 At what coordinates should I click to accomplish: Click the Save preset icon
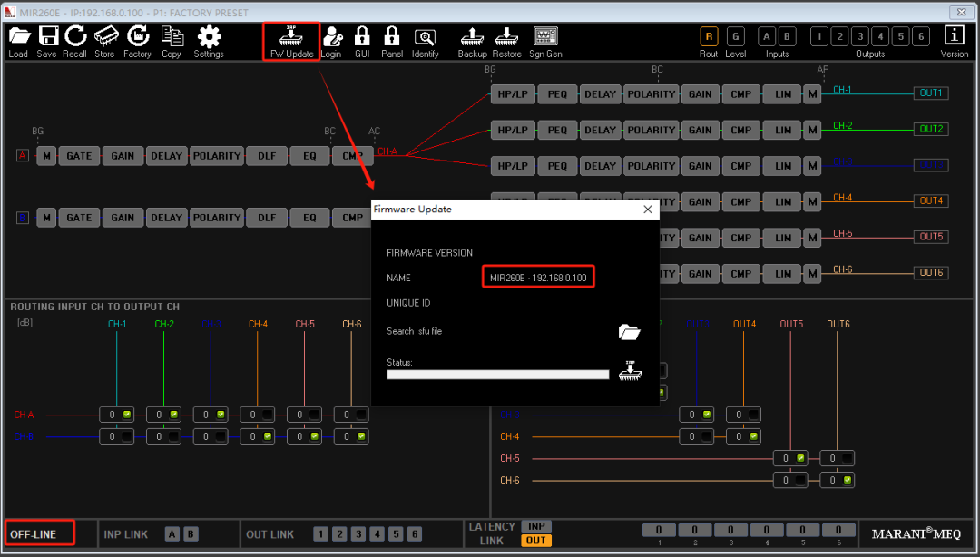click(47, 36)
